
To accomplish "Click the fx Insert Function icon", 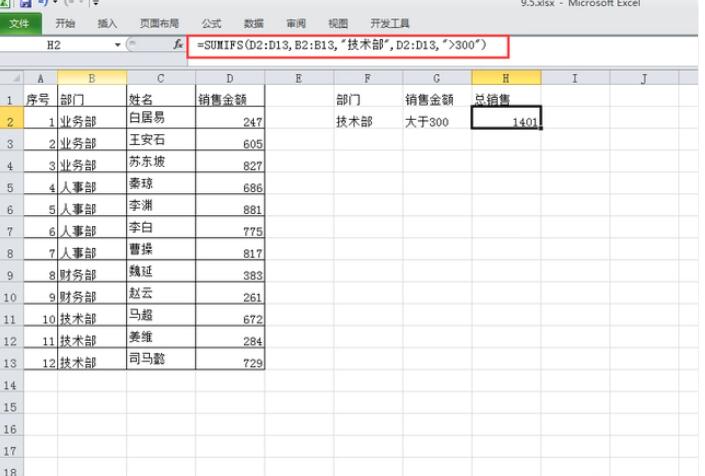I will 178,45.
